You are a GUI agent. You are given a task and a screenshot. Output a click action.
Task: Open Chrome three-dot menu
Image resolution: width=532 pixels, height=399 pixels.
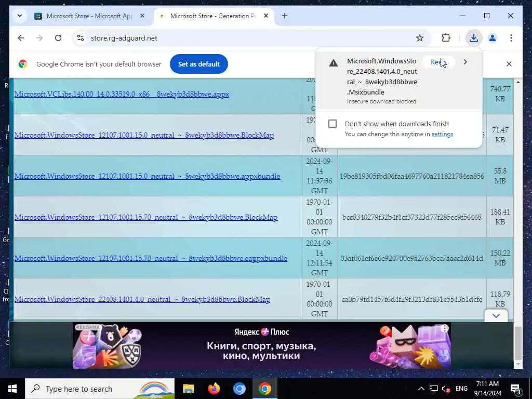511,38
